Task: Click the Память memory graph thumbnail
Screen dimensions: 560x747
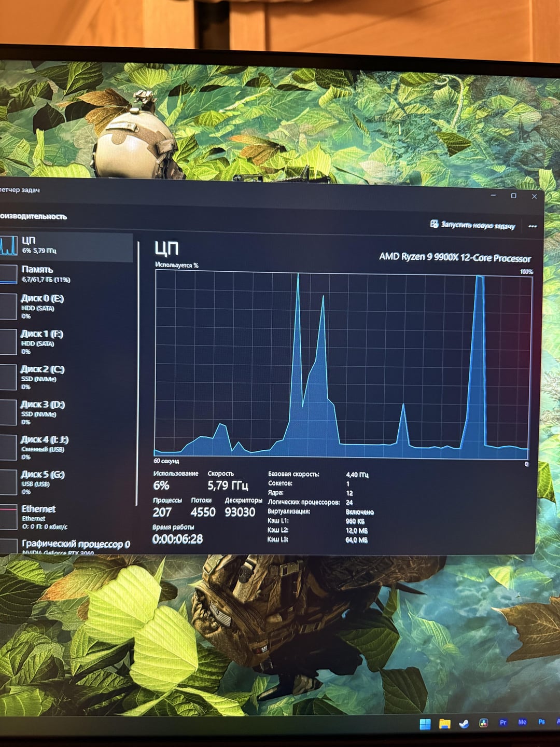Action: (x=8, y=274)
